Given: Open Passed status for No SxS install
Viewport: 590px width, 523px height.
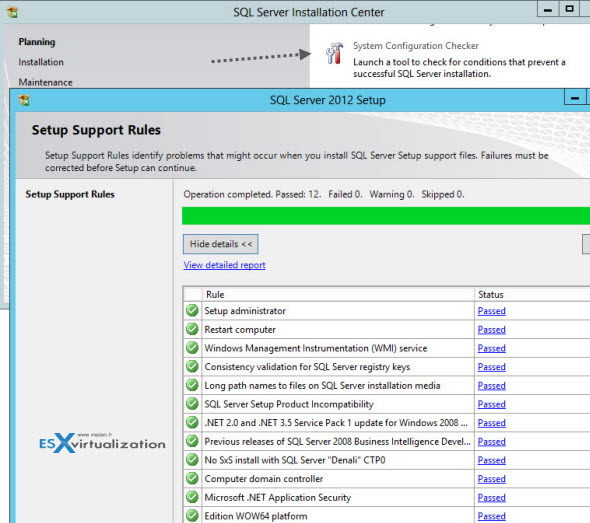Looking at the screenshot, I should point(491,460).
